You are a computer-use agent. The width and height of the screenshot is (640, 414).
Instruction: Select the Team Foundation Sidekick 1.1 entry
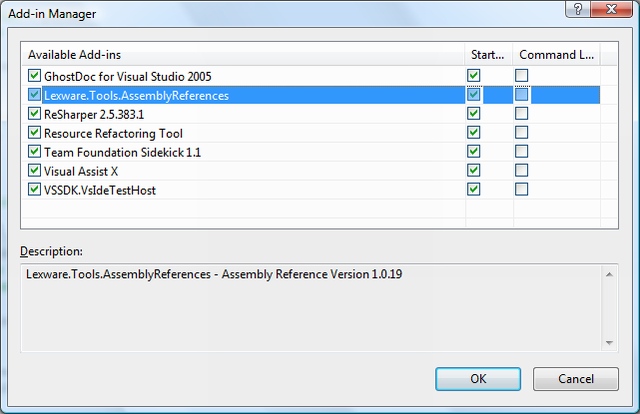122,152
